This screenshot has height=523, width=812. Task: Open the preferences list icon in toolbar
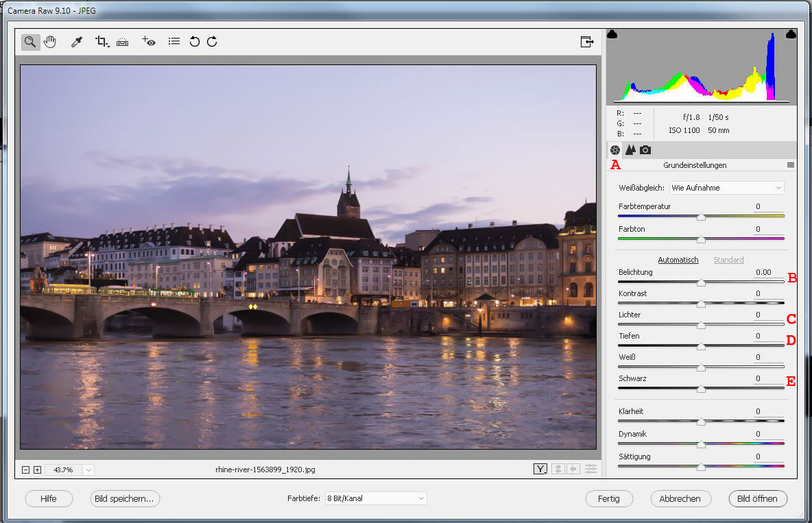174,42
